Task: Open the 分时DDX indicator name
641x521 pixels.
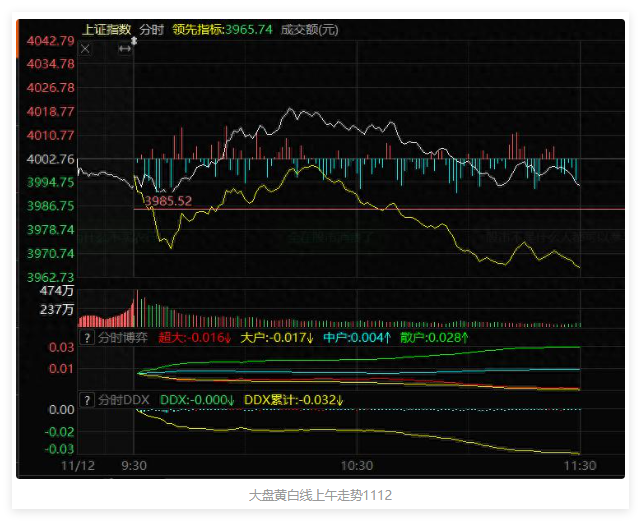Action: (124, 400)
